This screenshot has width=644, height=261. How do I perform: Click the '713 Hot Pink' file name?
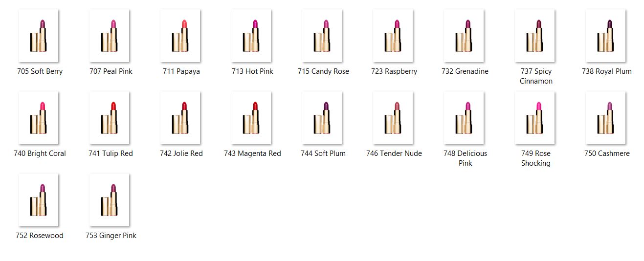tap(252, 71)
